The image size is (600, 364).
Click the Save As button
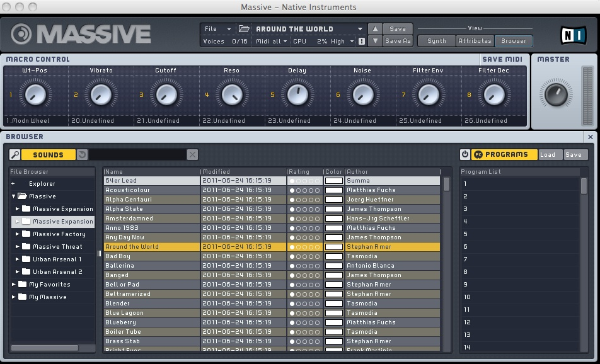398,41
